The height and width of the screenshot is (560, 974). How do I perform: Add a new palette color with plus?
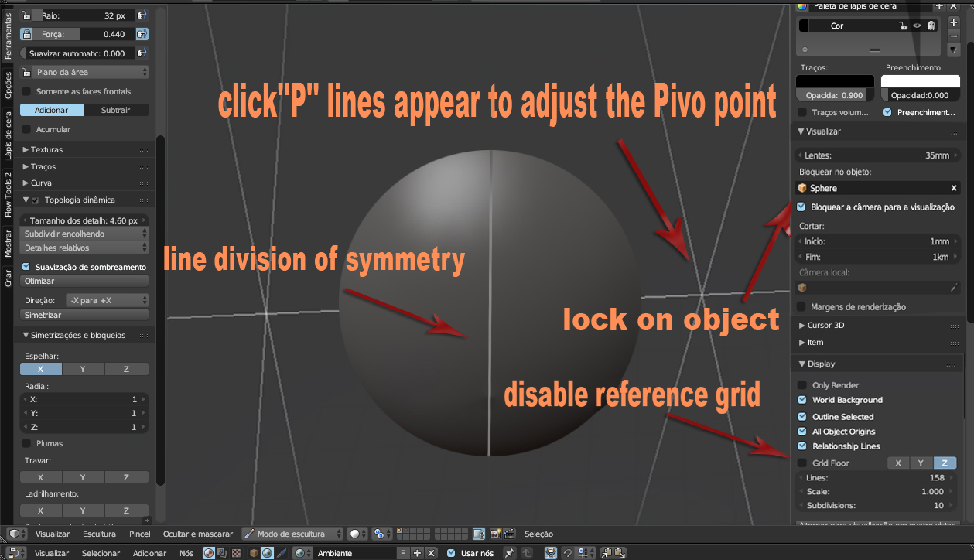pyautogui.click(x=953, y=22)
